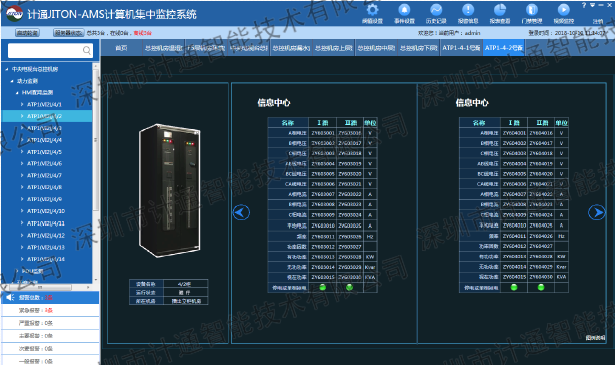Click the left arrow to previous panel
The width and height of the screenshot is (615, 365).
point(241,212)
